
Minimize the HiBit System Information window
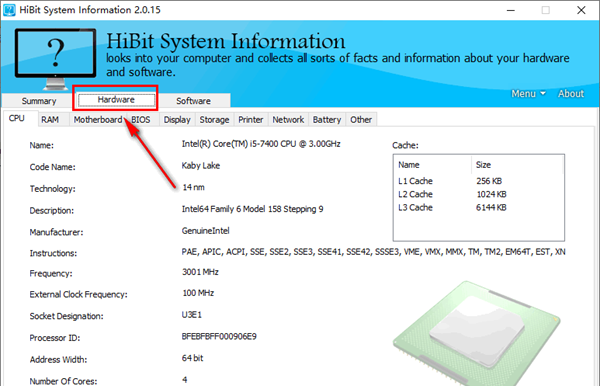point(510,10)
